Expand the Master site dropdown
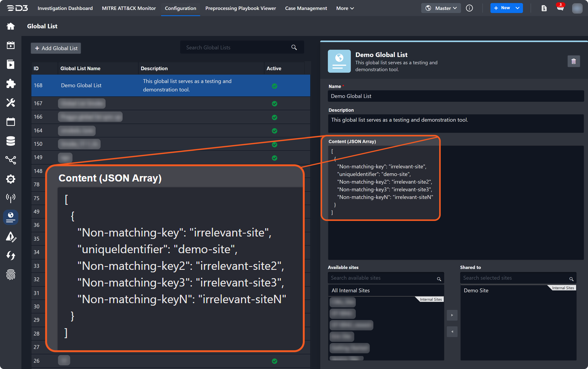Screen dimensions: 588x369 [x=441, y=8]
